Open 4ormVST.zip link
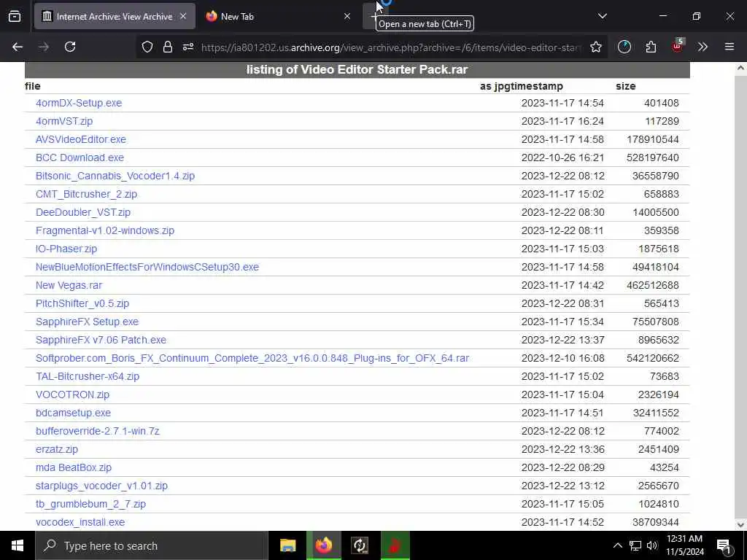This screenshot has width=747, height=560. click(x=64, y=121)
